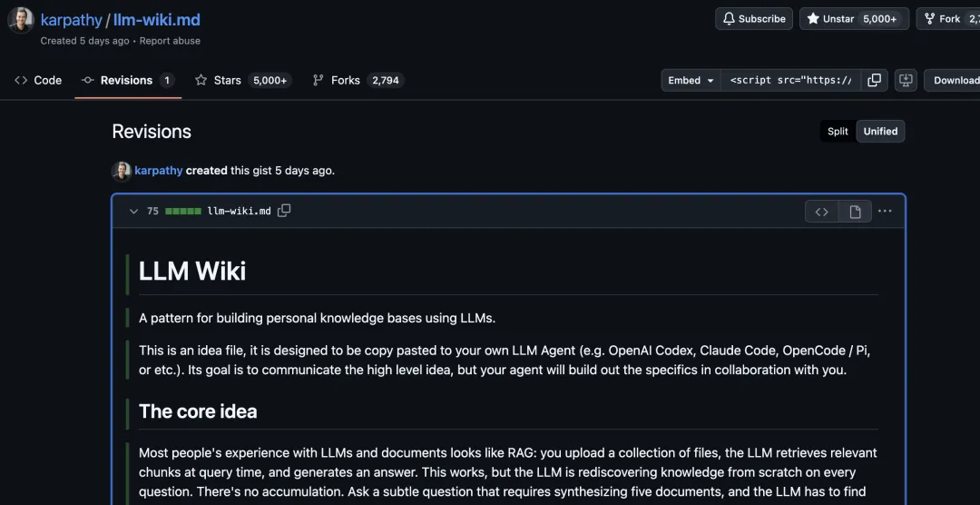The height and width of the screenshot is (505, 980).
Task: Collapse the llm-wiki.md file diff
Action: point(133,212)
